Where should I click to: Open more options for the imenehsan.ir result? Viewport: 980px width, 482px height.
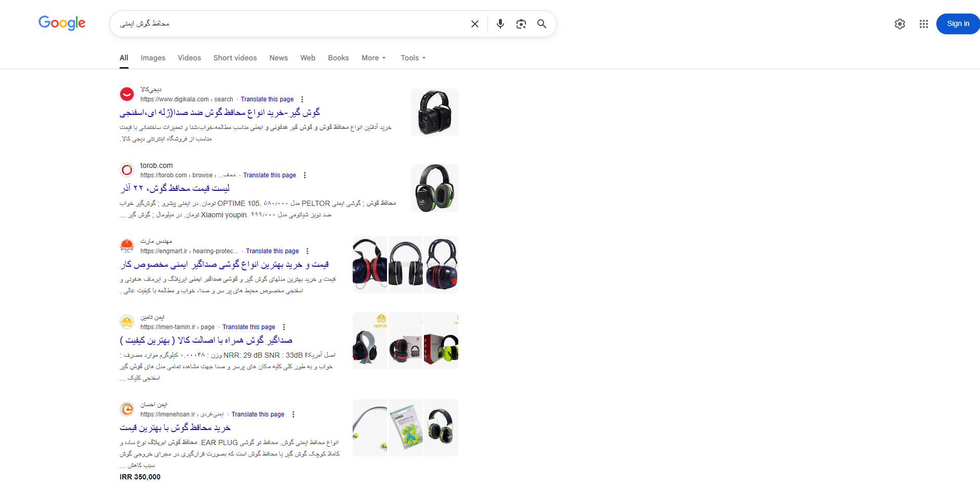coord(293,414)
